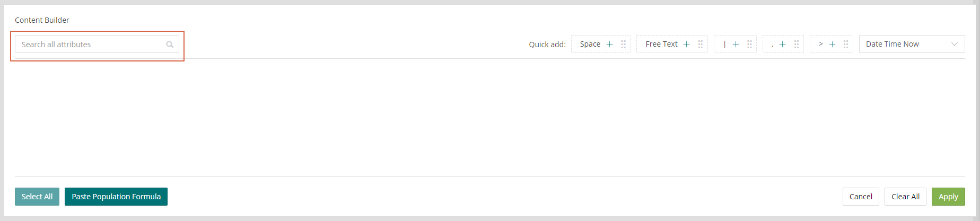The width and height of the screenshot is (980, 221).
Task: Open the Date Time Now dropdown
Action: 912,44
